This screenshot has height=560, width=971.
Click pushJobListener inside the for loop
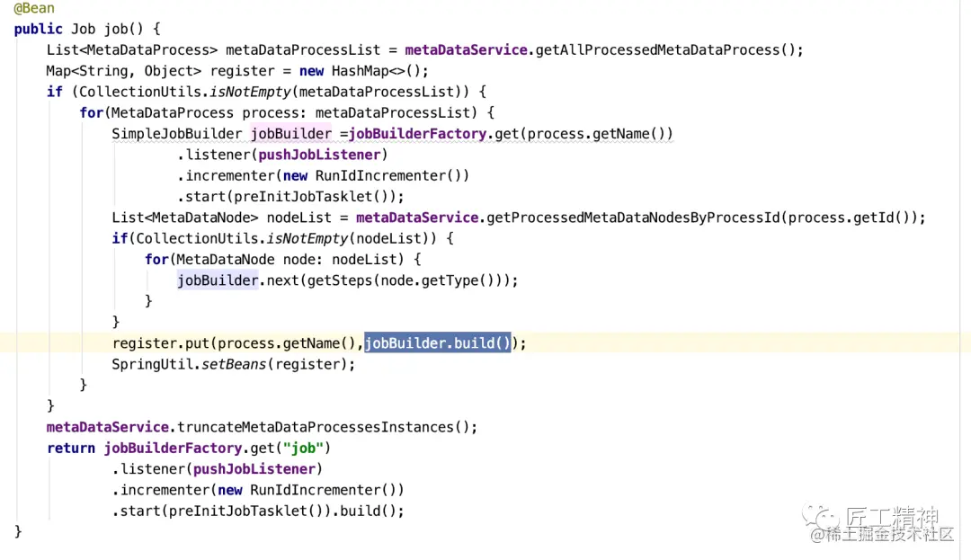pos(319,156)
